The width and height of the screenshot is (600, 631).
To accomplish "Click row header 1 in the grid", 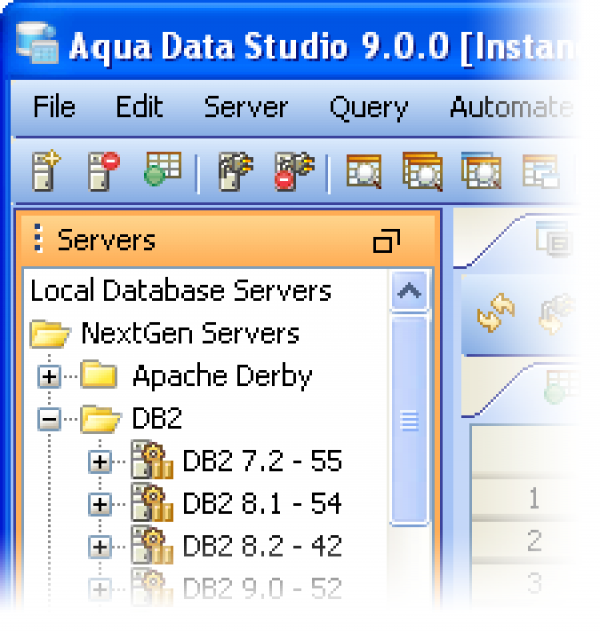I will pyautogui.click(x=534, y=498).
